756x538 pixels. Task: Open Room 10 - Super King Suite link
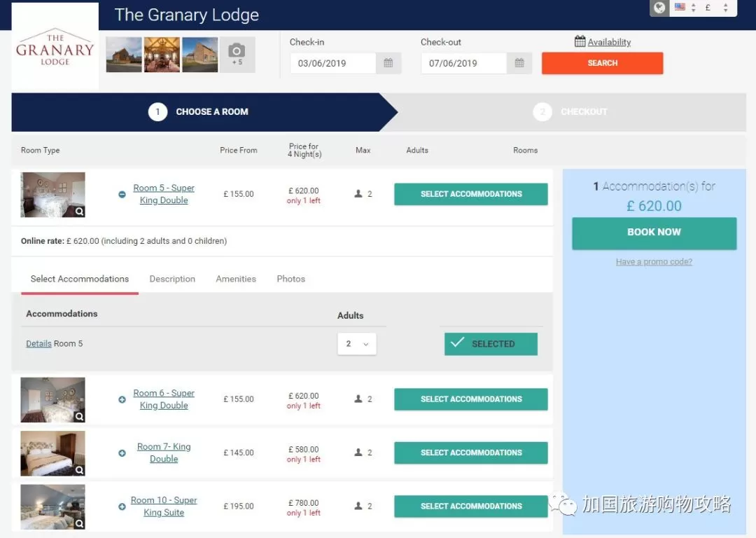tap(164, 506)
